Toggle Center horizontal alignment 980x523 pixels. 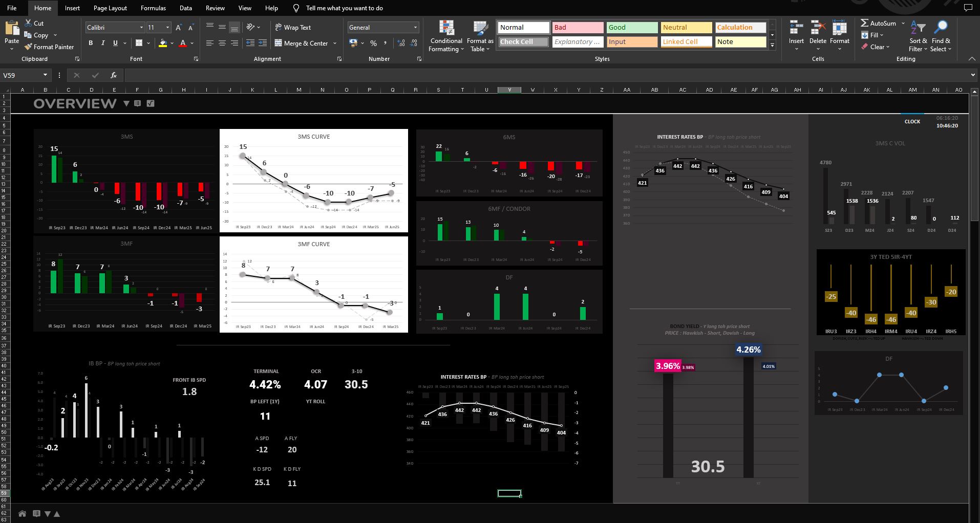[222, 43]
